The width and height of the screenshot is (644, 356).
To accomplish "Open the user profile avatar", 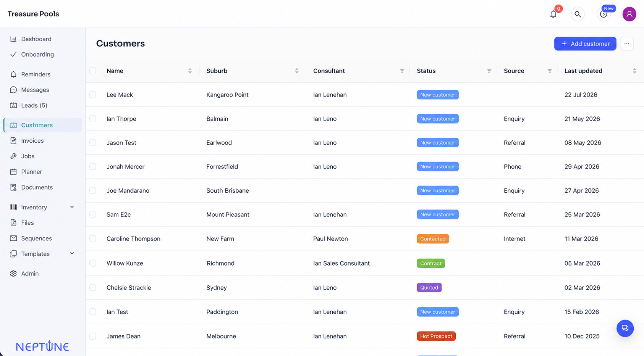I will (629, 14).
